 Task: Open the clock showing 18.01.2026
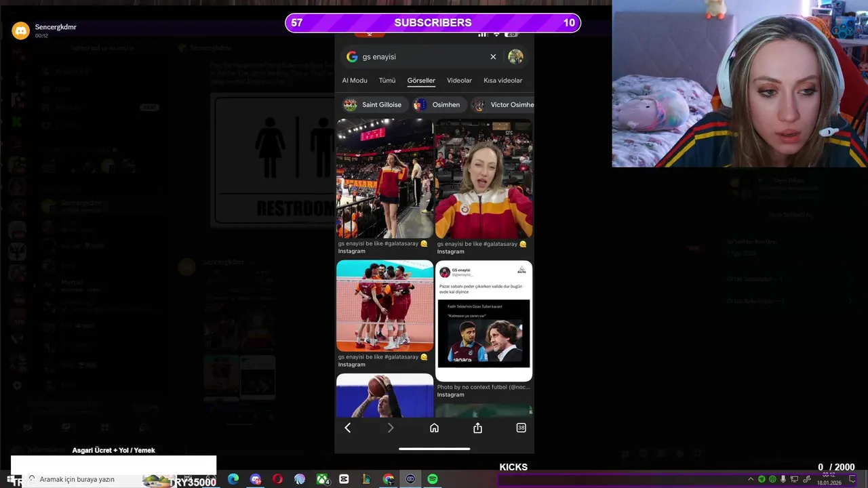(829, 479)
